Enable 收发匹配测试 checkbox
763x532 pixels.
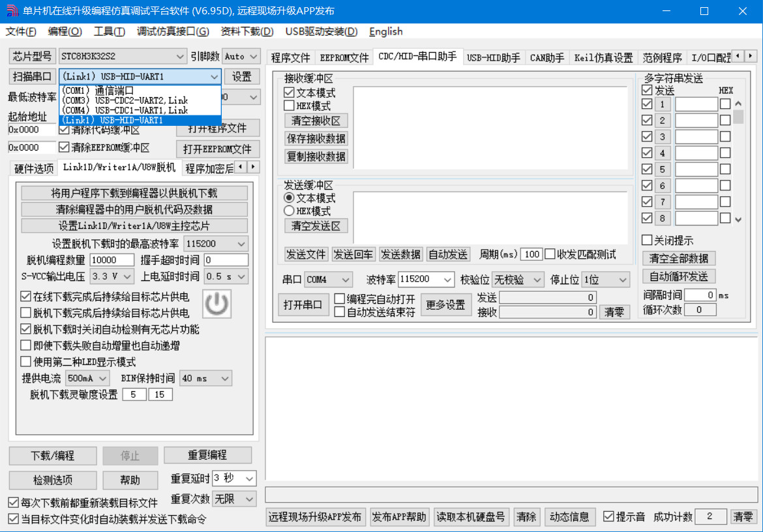pos(550,254)
